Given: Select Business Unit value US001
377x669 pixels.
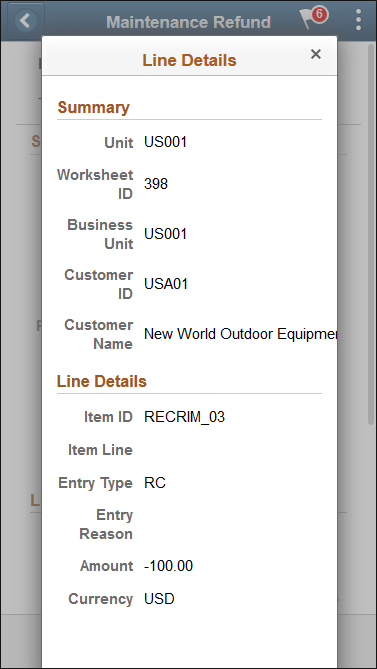Looking at the screenshot, I should 165,234.
